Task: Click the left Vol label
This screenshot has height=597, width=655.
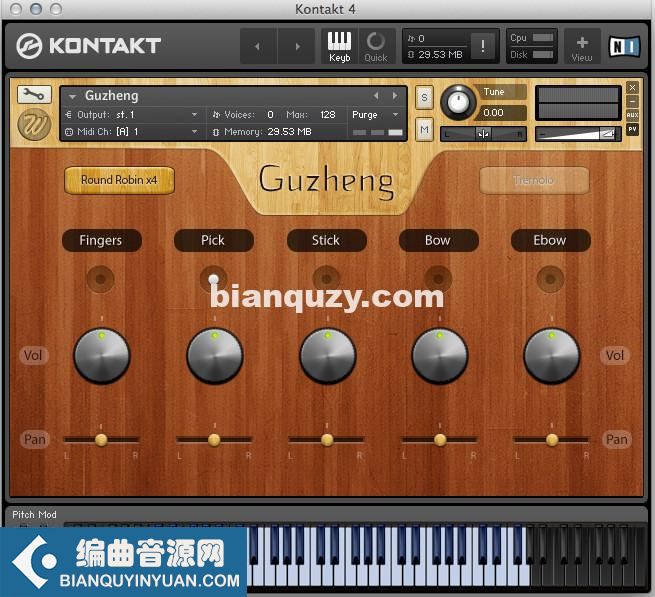Action: pos(33,356)
